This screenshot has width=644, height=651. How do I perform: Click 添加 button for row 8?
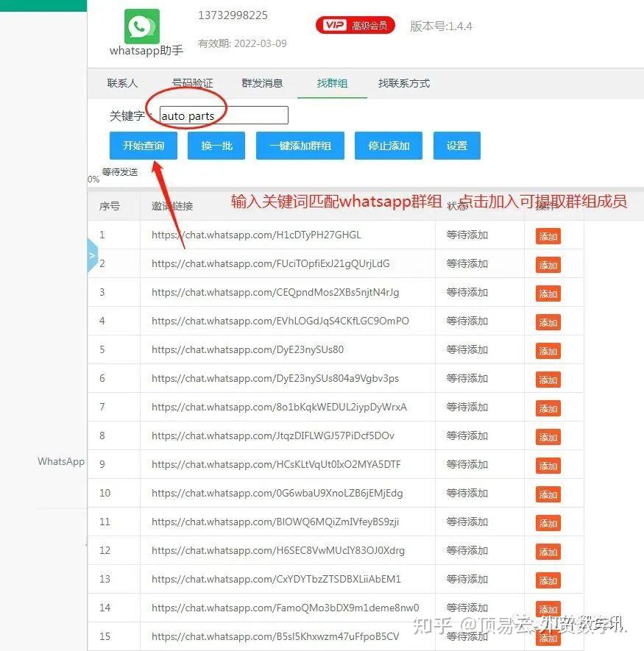pos(548,437)
